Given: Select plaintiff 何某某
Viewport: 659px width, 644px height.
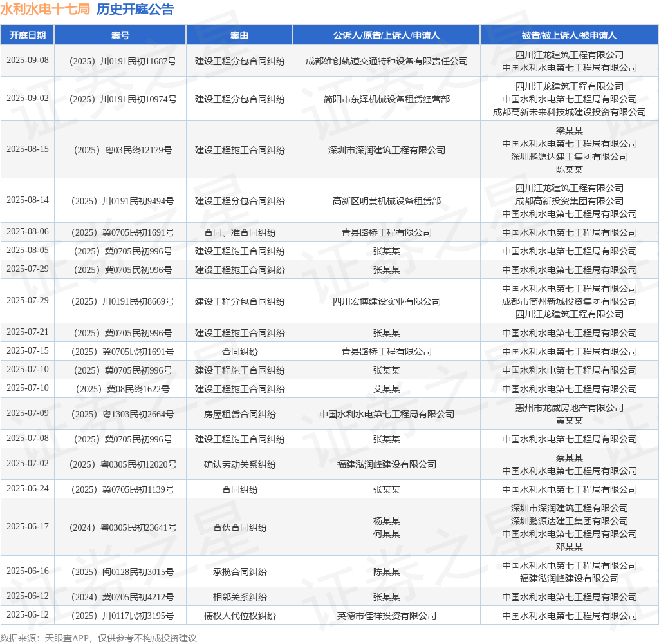Looking at the screenshot, I should (x=386, y=534).
